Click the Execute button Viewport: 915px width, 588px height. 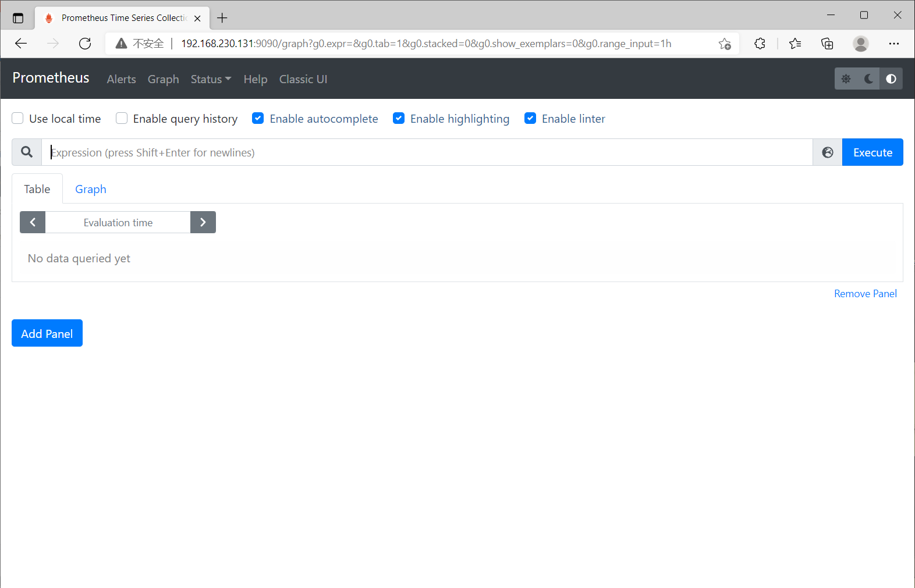pyautogui.click(x=873, y=152)
